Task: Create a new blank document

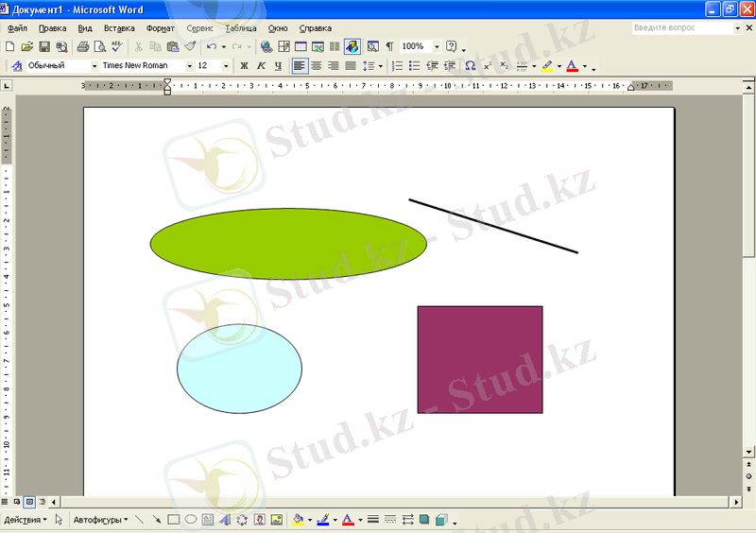Action: (x=9, y=47)
